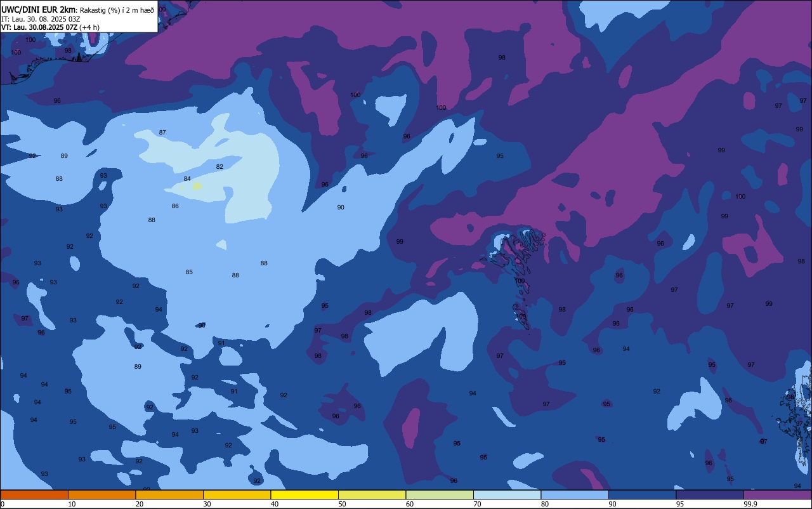Viewport: 812px width, 509px height.
Task: Click the 0–10 legend color segment
Action: click(34, 494)
